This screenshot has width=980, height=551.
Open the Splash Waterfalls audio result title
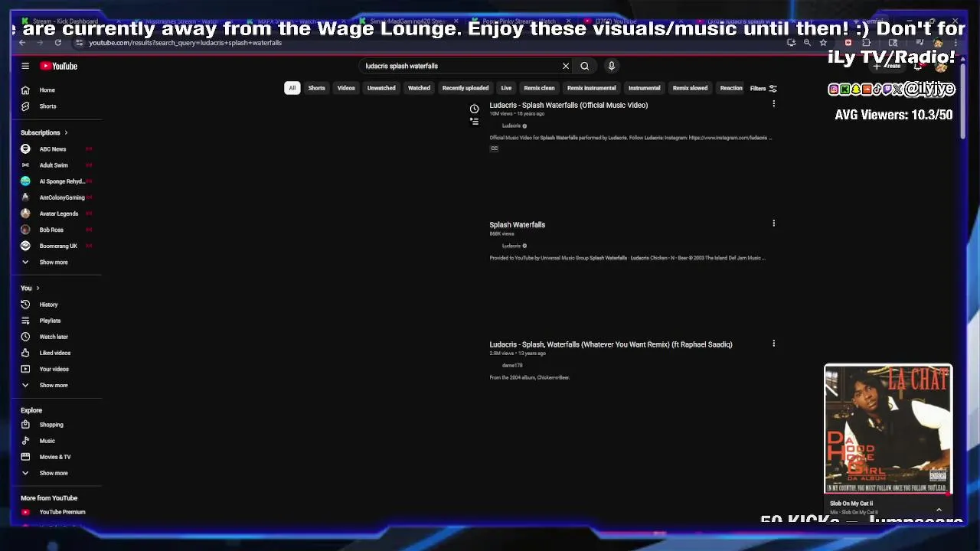click(518, 225)
